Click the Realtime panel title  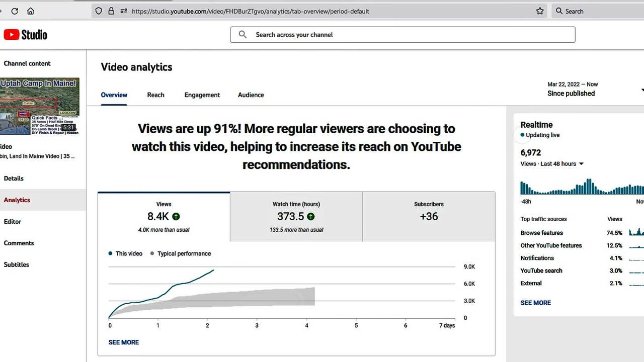tap(536, 125)
